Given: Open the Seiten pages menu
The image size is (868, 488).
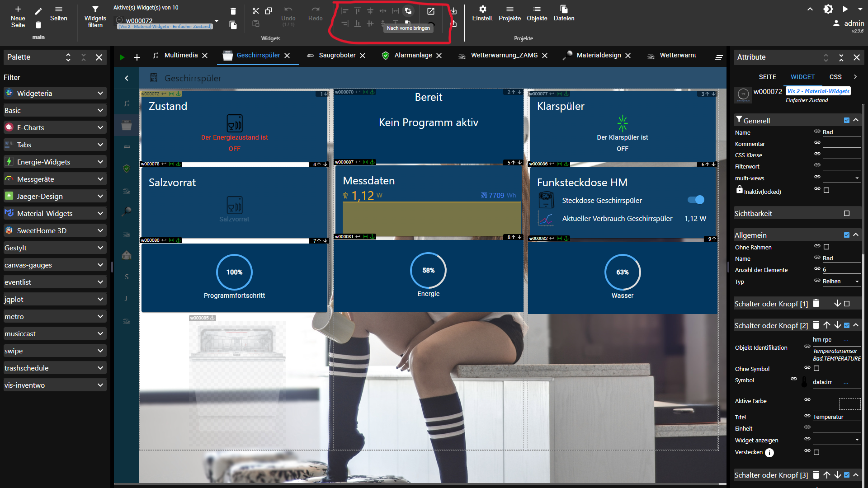Looking at the screenshot, I should pyautogui.click(x=58, y=14).
